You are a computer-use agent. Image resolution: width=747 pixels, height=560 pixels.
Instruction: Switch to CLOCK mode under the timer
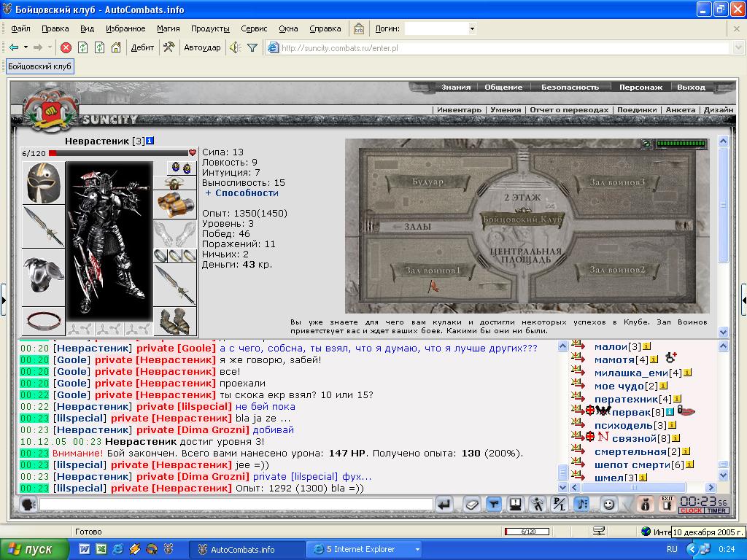coord(691,510)
